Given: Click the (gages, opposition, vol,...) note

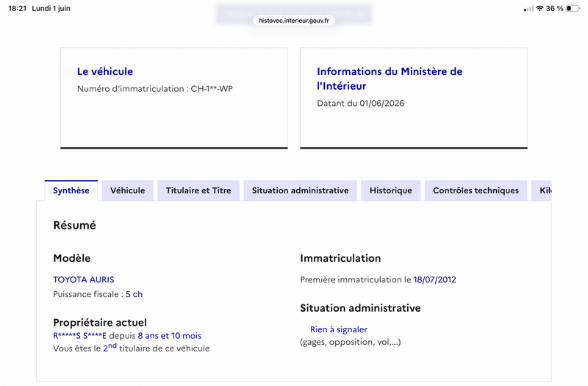Looking at the screenshot, I should pos(351,342).
